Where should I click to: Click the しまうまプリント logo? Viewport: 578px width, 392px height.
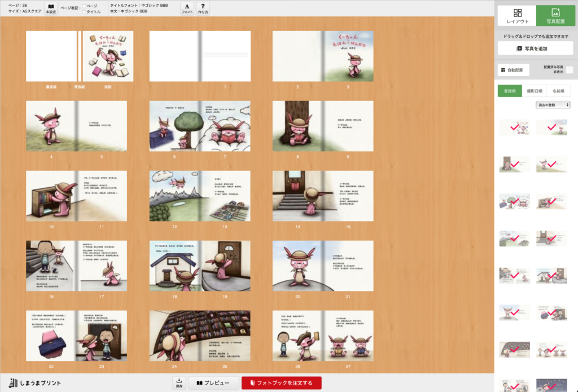pyautogui.click(x=35, y=383)
